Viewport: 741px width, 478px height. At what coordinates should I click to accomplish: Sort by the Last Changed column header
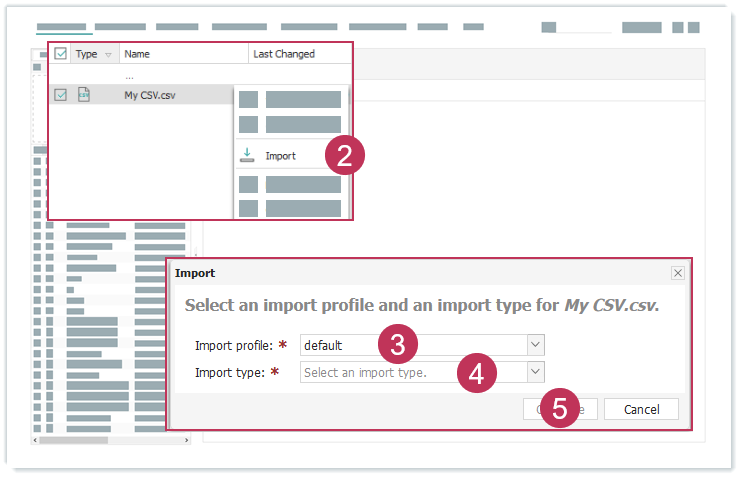coord(284,54)
